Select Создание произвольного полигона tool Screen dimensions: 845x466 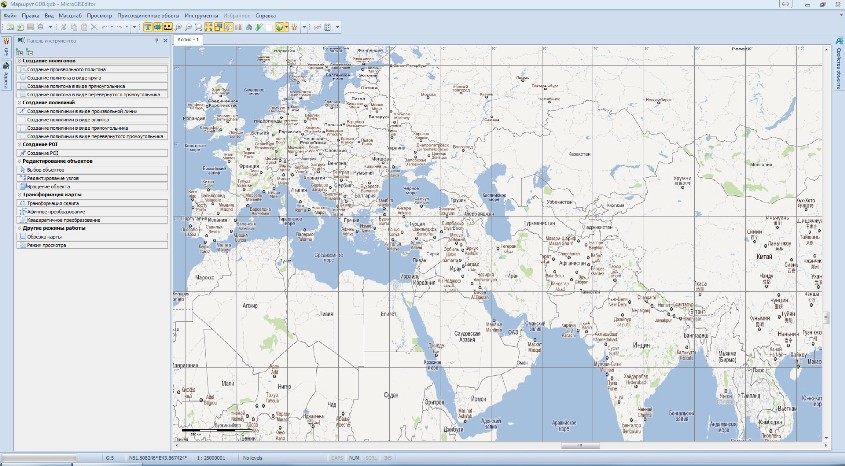92,69
